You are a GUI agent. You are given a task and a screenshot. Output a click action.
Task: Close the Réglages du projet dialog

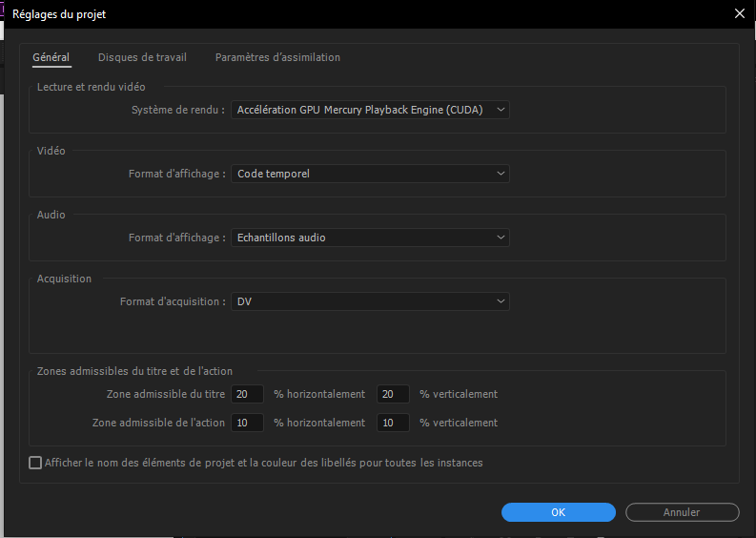pyautogui.click(x=740, y=13)
